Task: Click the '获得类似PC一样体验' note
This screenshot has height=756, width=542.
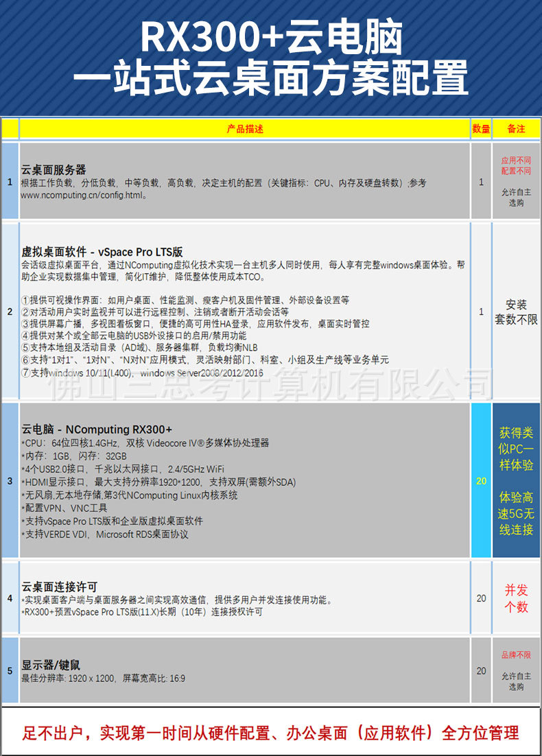Action: click(516, 449)
